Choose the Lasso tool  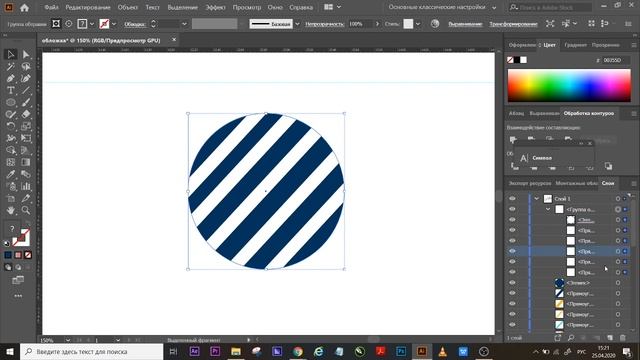click(26, 66)
